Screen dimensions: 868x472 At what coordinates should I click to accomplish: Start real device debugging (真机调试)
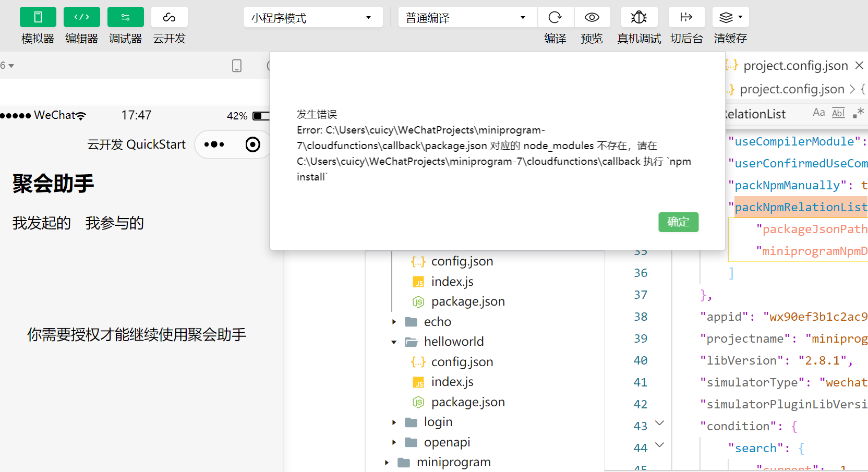[639, 17]
